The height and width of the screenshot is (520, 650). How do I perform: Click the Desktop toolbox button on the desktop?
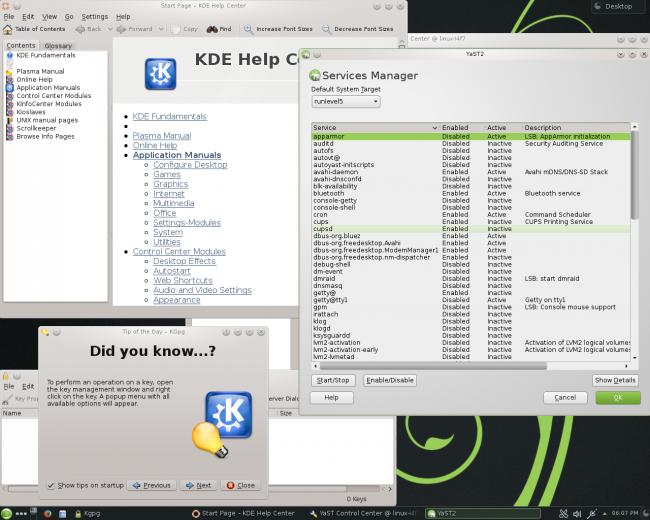[x=618, y=6]
